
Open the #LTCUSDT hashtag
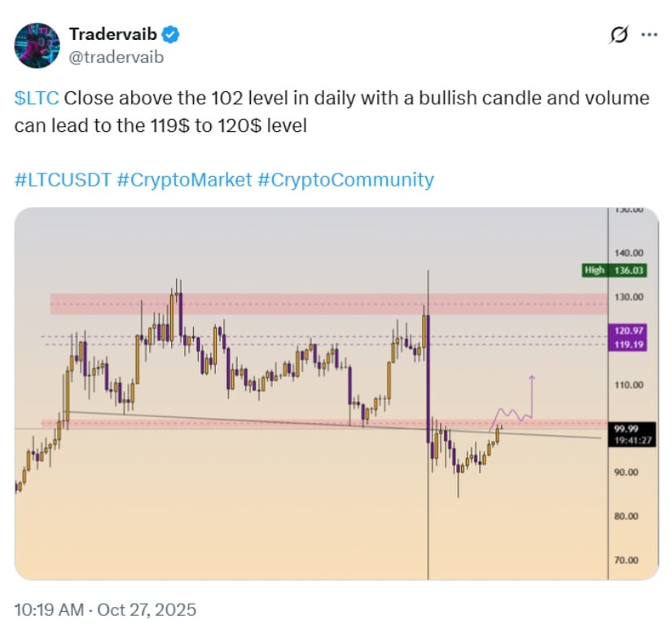62,179
